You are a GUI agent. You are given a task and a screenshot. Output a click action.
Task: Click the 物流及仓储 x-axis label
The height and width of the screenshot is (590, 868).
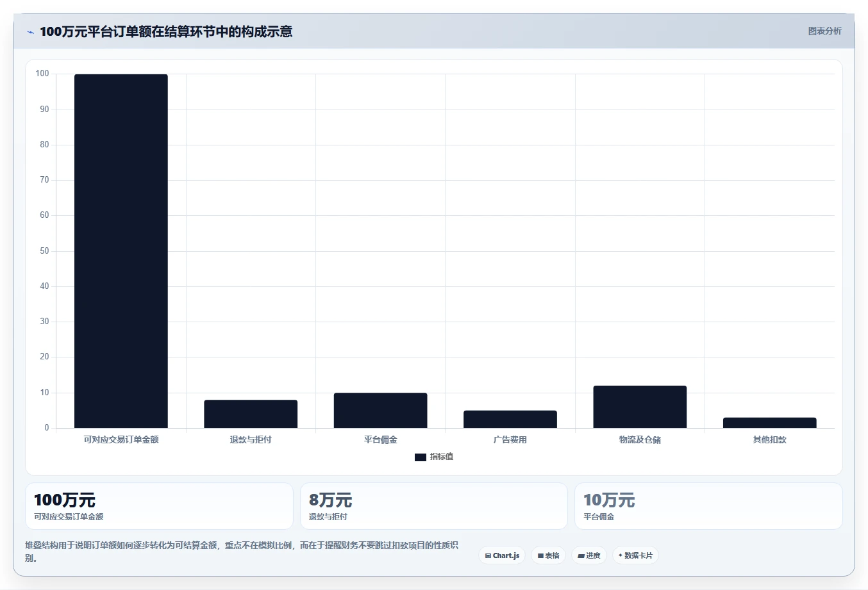(640, 439)
